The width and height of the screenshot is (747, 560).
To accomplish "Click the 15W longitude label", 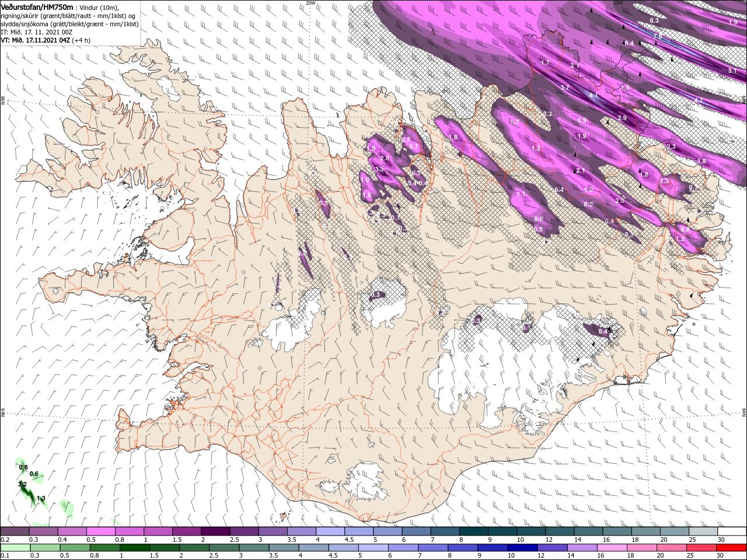I will click(618, 3).
